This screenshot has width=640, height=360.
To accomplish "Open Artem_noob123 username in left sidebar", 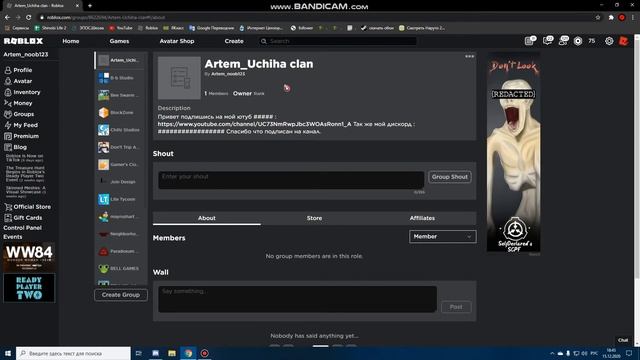I will [26, 54].
